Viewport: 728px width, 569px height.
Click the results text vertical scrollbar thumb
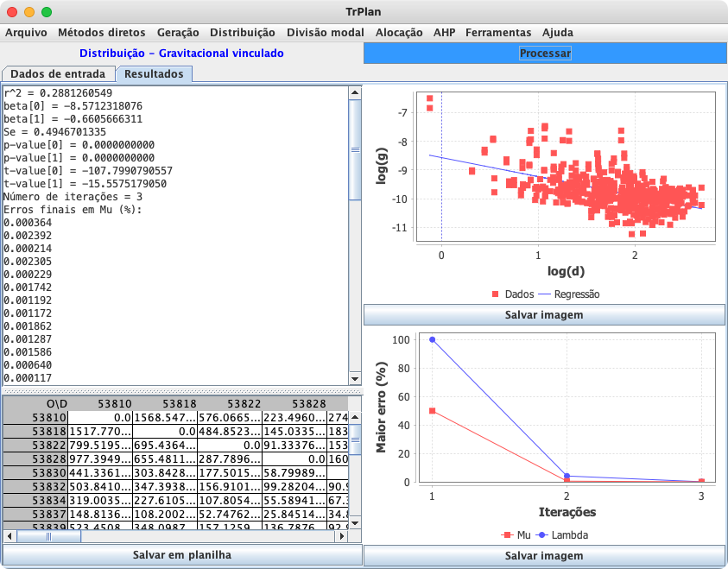click(355, 149)
